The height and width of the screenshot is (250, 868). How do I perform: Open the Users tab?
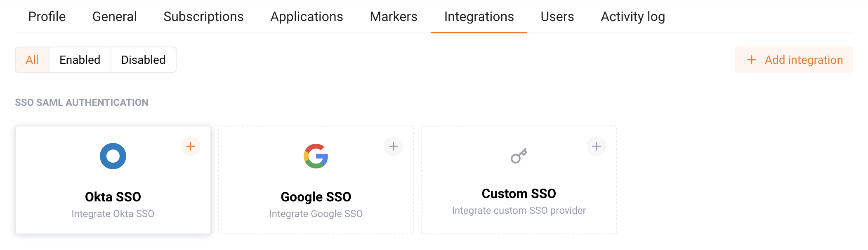[557, 16]
